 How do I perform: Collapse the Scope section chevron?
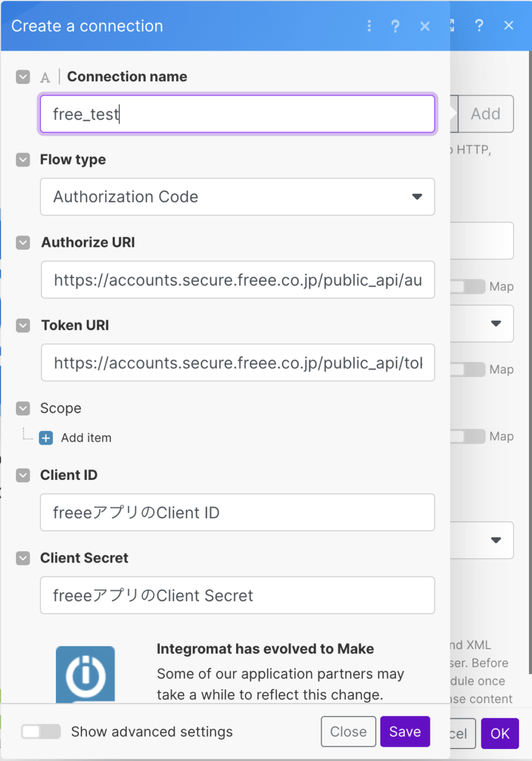pos(23,408)
